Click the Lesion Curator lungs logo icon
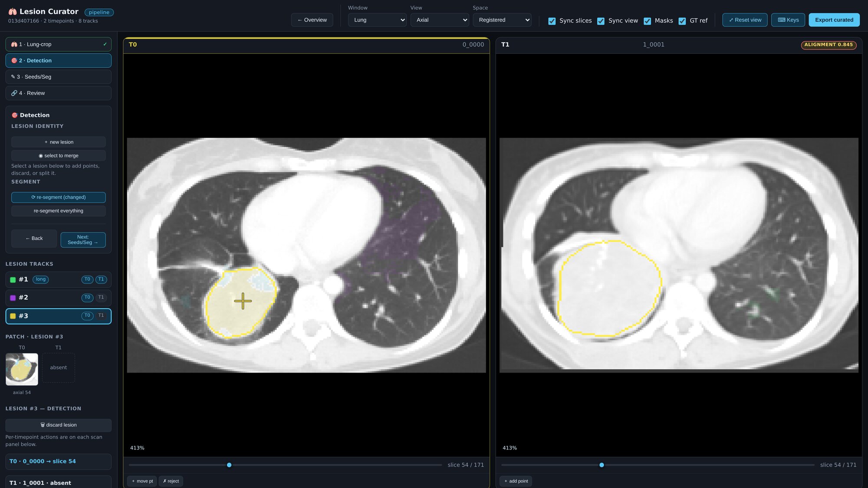Viewport: 868px width, 488px height. coord(13,12)
